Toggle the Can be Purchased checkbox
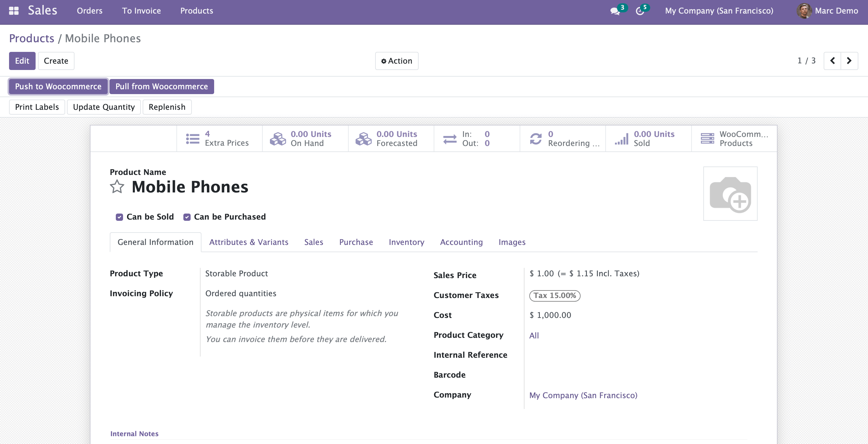The height and width of the screenshot is (444, 868). coord(187,217)
